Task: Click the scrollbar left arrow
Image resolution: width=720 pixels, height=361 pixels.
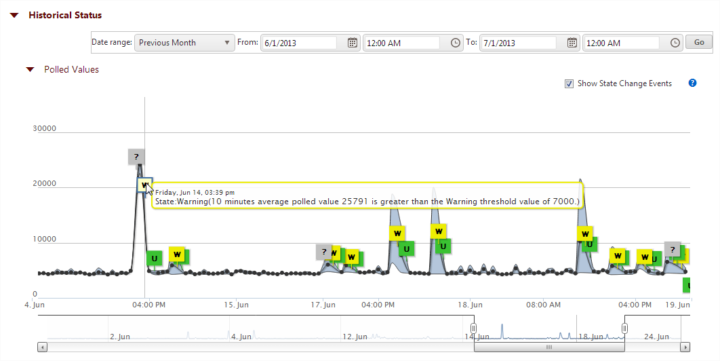Action: [x=42, y=347]
